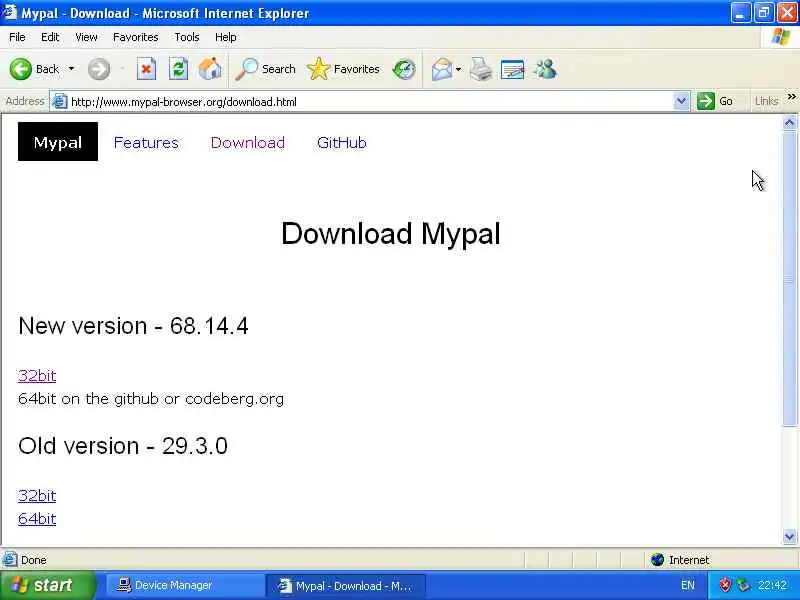Screen dimensions: 800x600
Task: Click the scrollbar up arrow
Action: coord(789,122)
